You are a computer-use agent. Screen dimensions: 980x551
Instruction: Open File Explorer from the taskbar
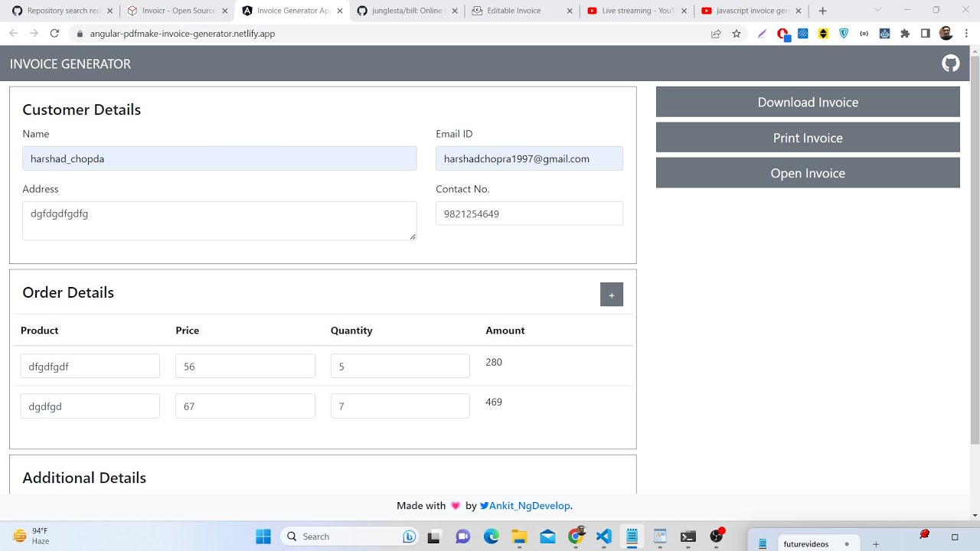519,536
